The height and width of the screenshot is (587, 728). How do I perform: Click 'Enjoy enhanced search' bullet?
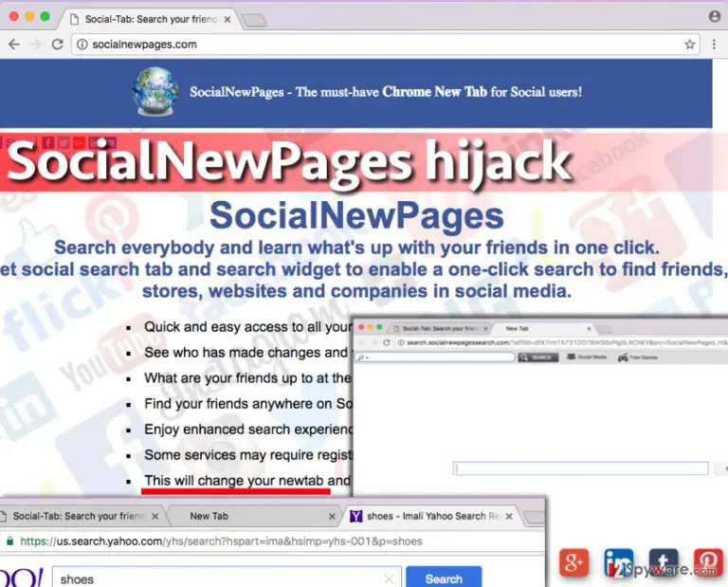pos(248,429)
